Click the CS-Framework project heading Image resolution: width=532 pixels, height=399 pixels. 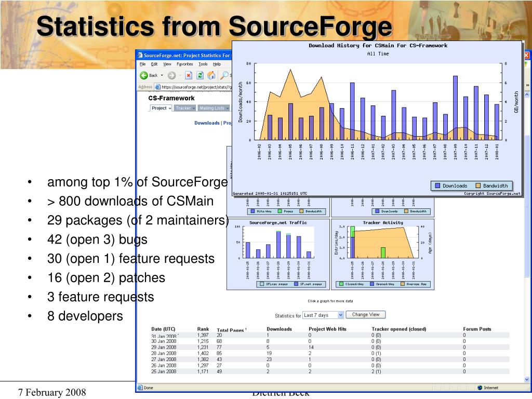pos(171,98)
